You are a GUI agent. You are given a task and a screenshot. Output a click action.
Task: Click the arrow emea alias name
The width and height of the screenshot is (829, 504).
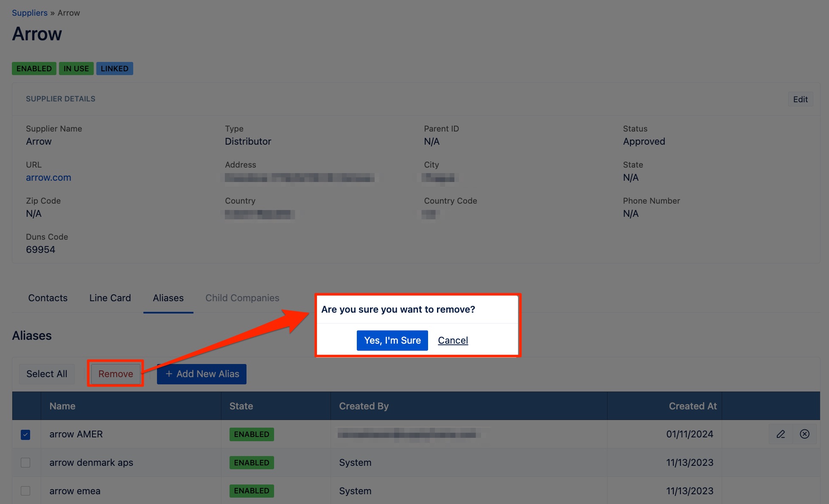coord(75,491)
